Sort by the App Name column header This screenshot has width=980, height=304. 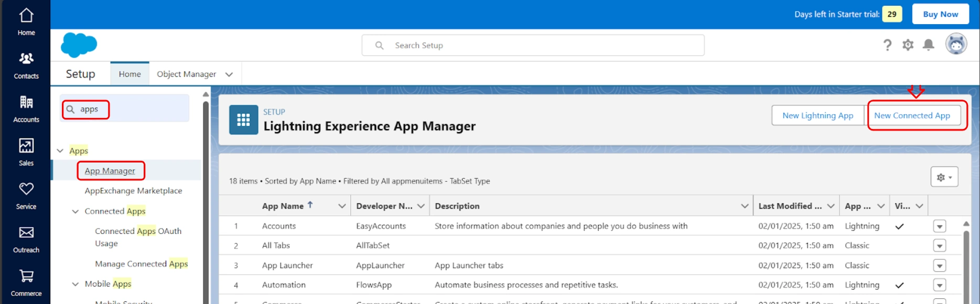pos(283,206)
